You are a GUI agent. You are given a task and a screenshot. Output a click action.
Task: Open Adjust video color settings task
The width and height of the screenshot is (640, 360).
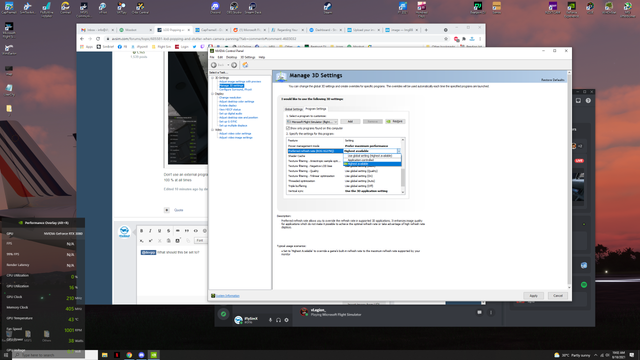point(235,133)
